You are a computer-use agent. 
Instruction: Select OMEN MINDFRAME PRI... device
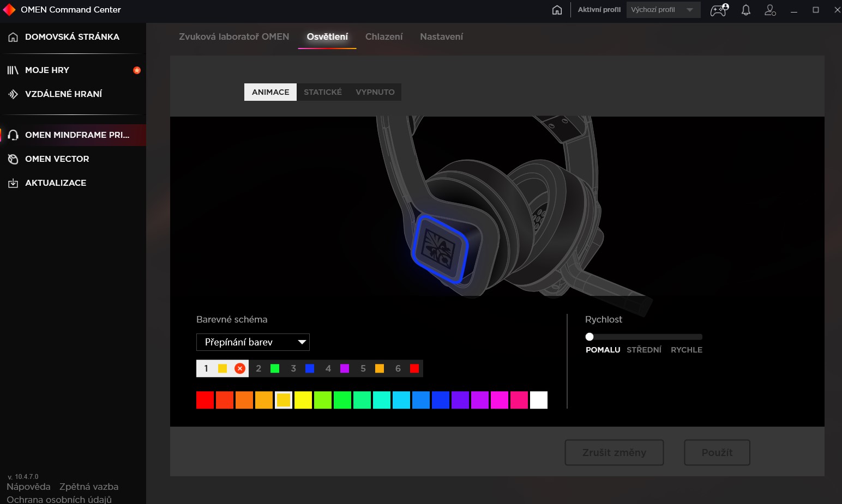pos(73,135)
